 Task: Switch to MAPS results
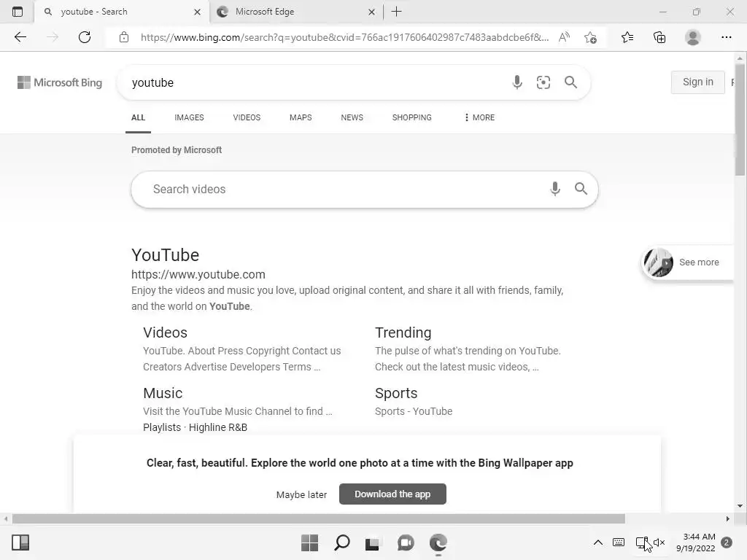[x=301, y=117]
